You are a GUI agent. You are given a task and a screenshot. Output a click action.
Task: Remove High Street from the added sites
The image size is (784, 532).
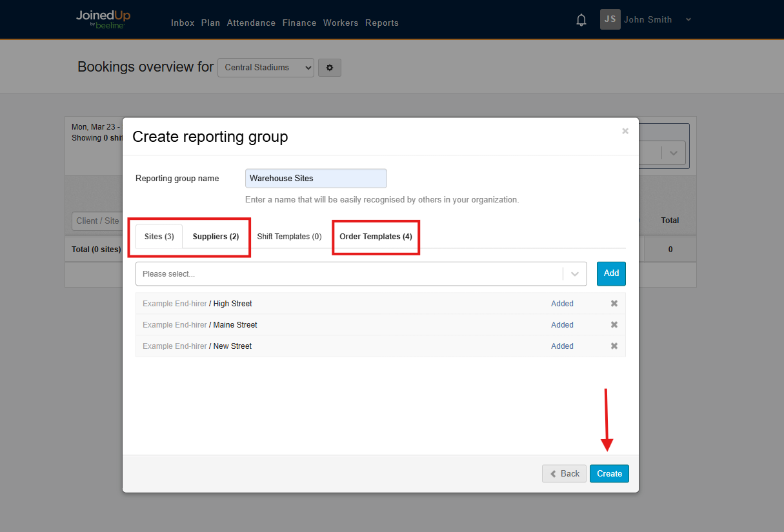click(614, 303)
